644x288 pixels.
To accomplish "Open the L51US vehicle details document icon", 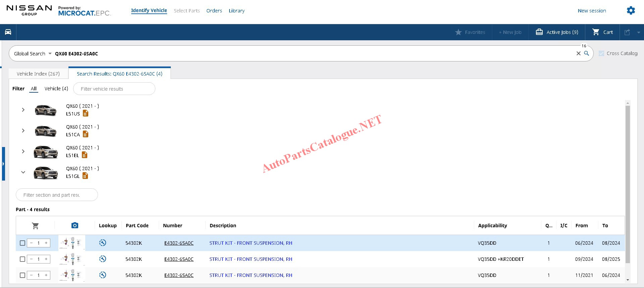I will click(x=86, y=114).
